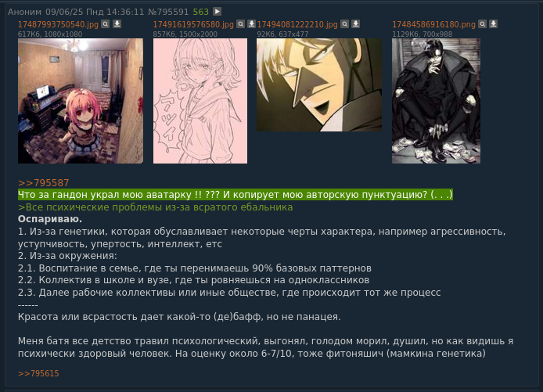Open filename link 17487993750540.jpg
Viewport: 543px width, 392px height.
point(58,24)
